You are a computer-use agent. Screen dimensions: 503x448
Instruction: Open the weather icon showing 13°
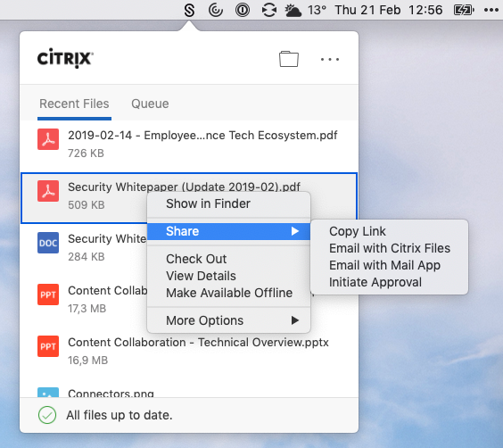pos(293,11)
